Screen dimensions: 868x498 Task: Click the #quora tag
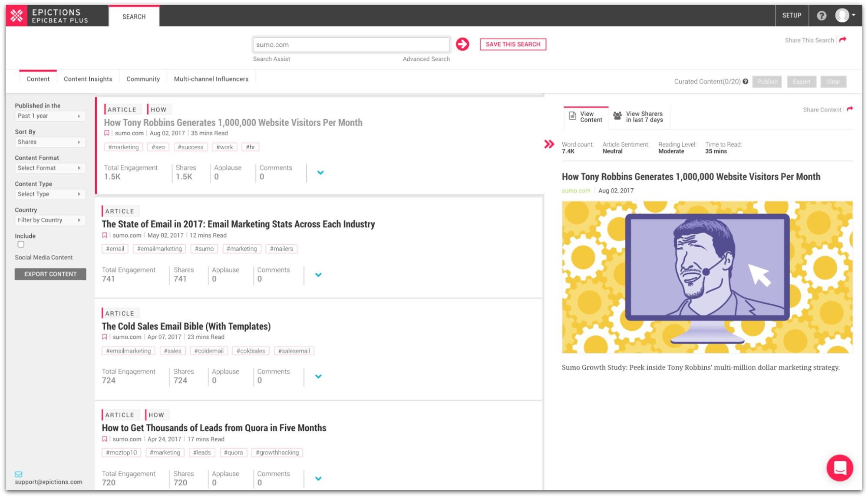233,453
